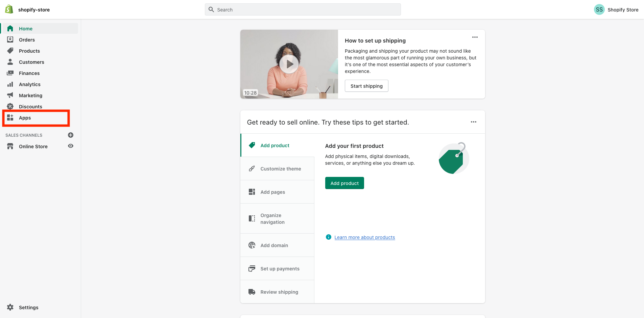Click the 10:28 duration badge on the video
The height and width of the screenshot is (318, 644).
251,92
